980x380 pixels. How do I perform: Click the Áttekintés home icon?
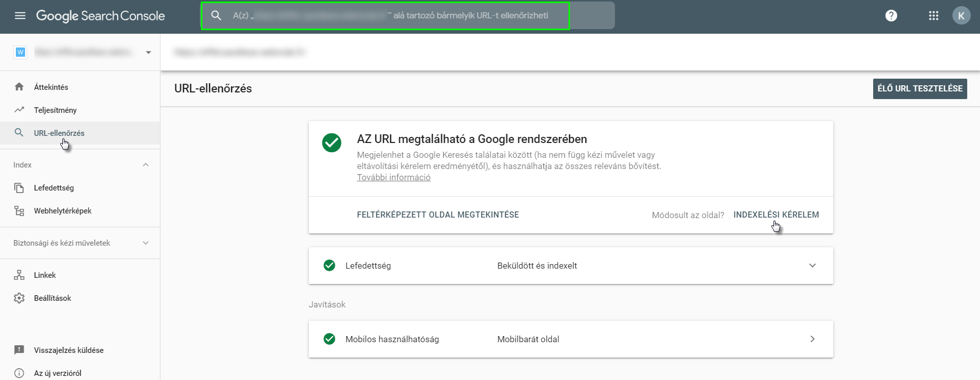coord(19,87)
